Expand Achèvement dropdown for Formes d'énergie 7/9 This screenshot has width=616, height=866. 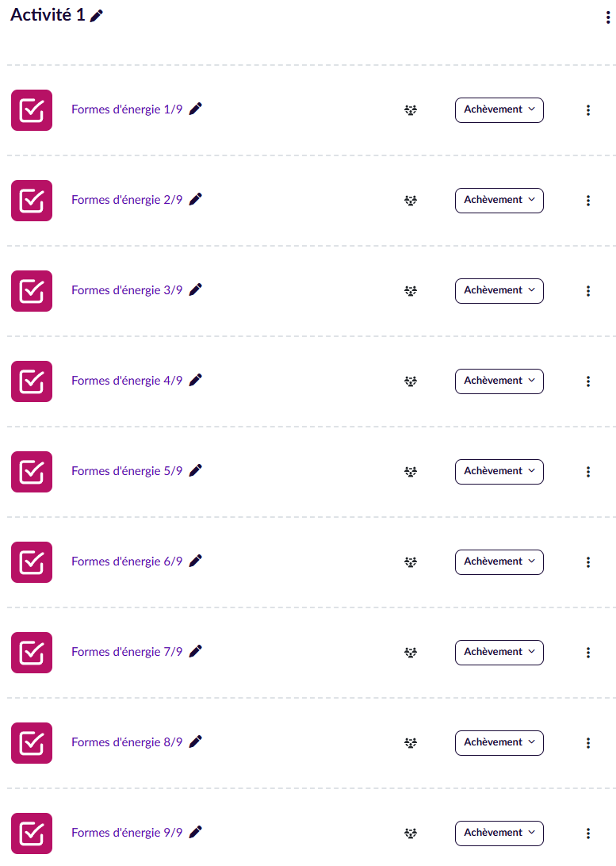click(499, 653)
